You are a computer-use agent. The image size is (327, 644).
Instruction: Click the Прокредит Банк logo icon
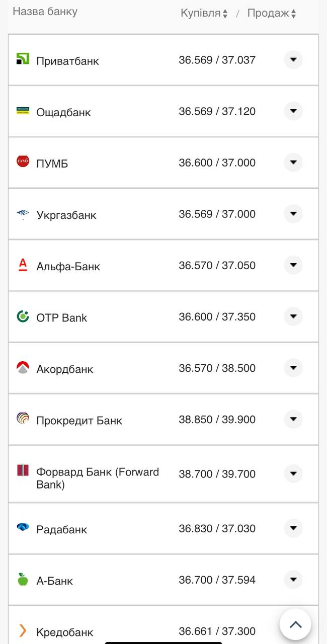click(x=23, y=419)
